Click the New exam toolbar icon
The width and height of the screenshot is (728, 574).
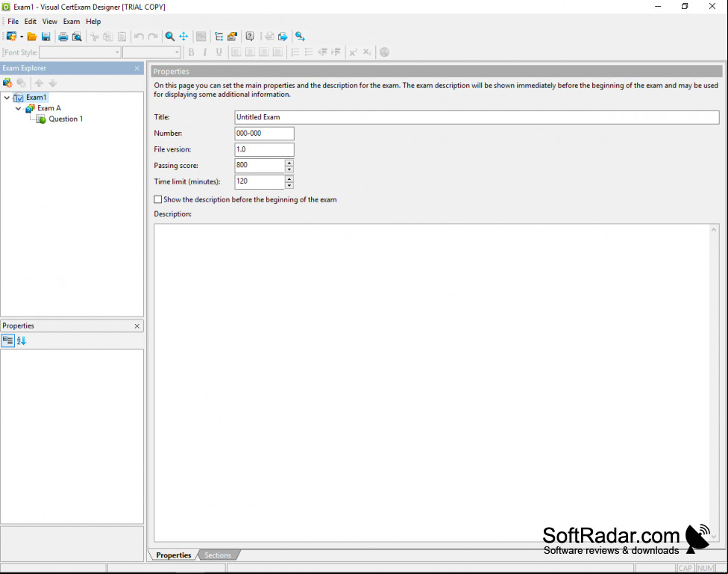pyautogui.click(x=11, y=37)
